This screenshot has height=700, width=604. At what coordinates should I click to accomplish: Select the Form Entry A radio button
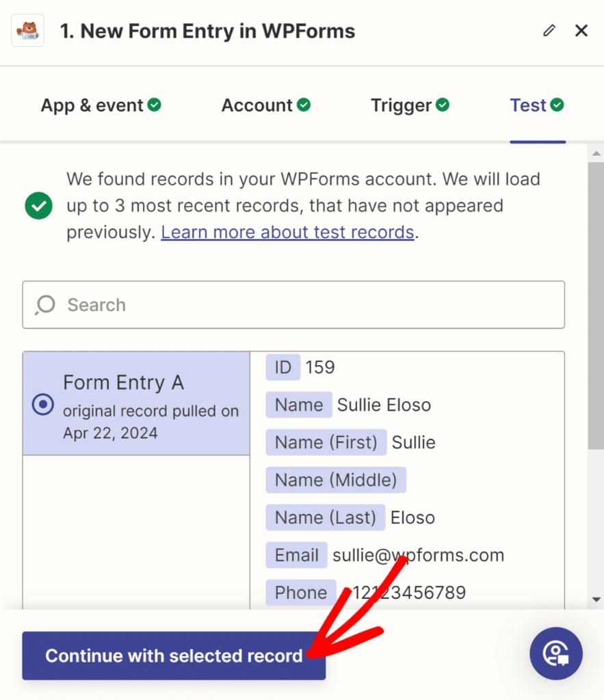point(42,405)
